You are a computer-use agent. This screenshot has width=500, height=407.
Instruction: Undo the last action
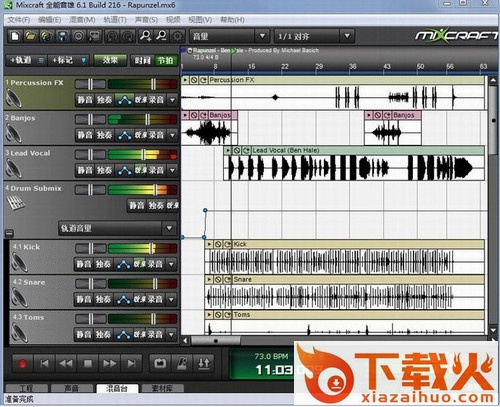tap(112, 36)
